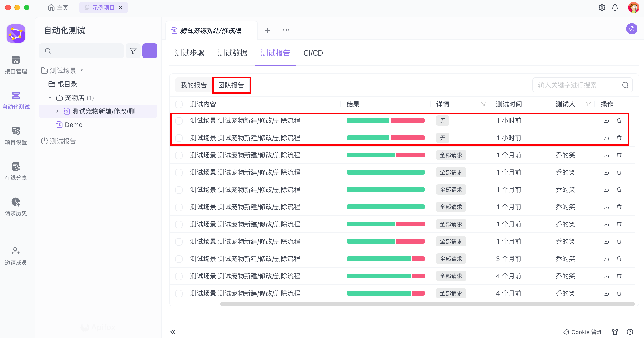Expand 测试宠物新建/修改/删 tree item
644x338 pixels.
57,111
